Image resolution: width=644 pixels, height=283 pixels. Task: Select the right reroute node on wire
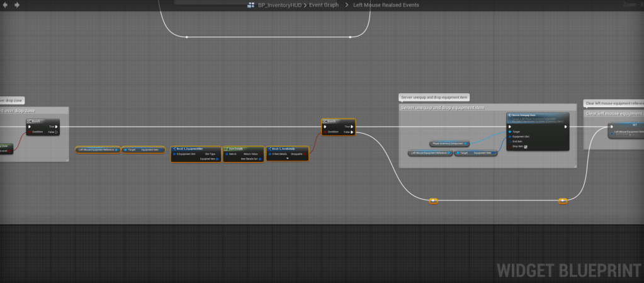tap(563, 201)
